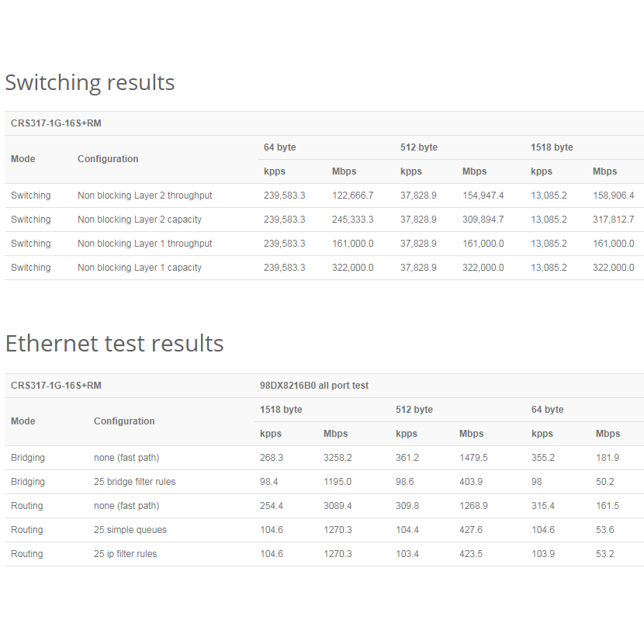
Task: Click the "1518 byte" header in Switching table
Action: coord(552,147)
